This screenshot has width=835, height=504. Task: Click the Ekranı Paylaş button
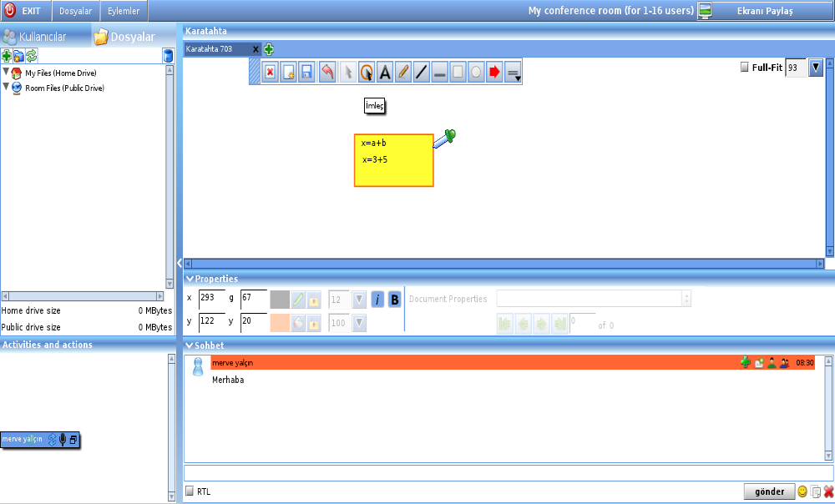(764, 11)
